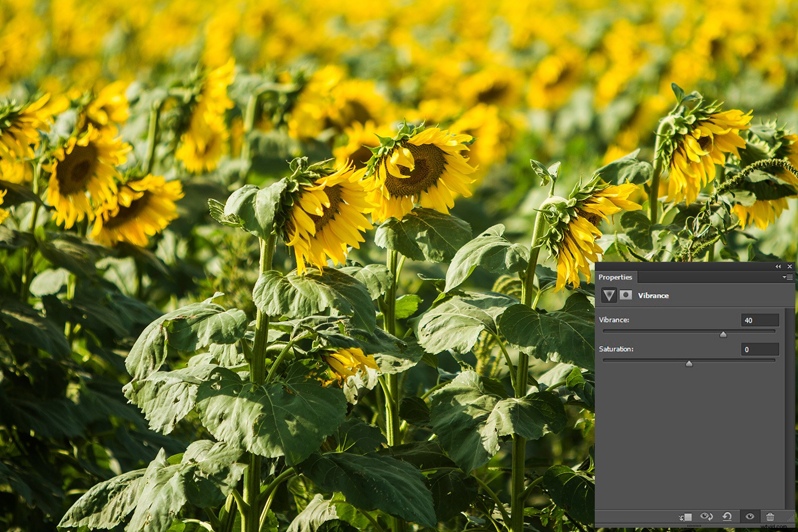Toggle previous state preview with eye-arrow icon
Image resolution: width=798 pixels, height=532 pixels.
click(706, 516)
